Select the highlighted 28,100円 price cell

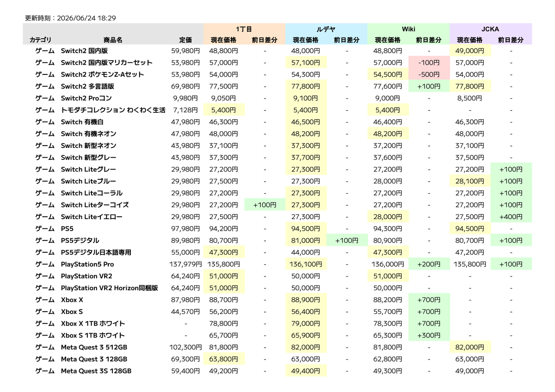(x=470, y=181)
